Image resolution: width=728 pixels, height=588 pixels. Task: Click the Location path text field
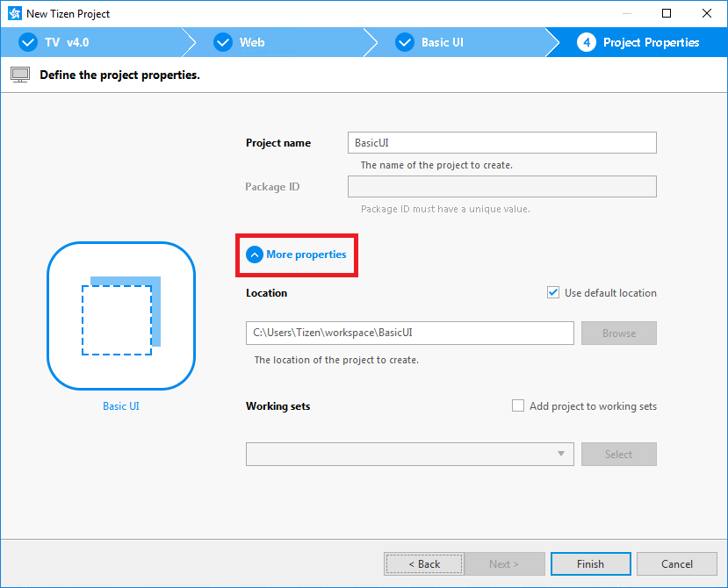pos(409,333)
